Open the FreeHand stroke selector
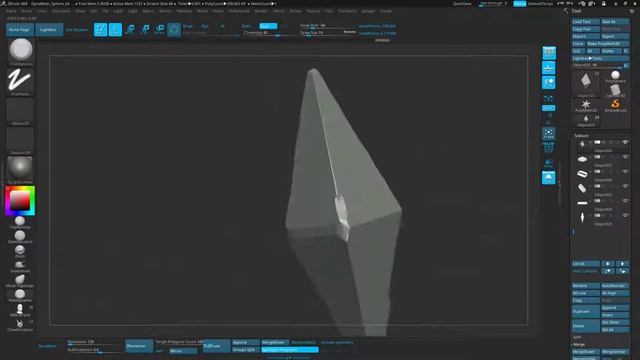This screenshot has width=640, height=360. [x=20, y=82]
